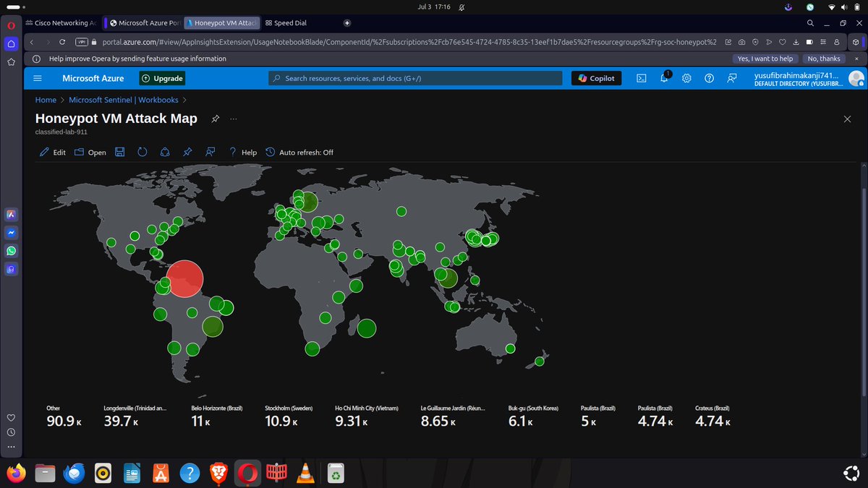The image size is (868, 488).
Task: Click Home breadcrumb link
Action: [x=46, y=100]
